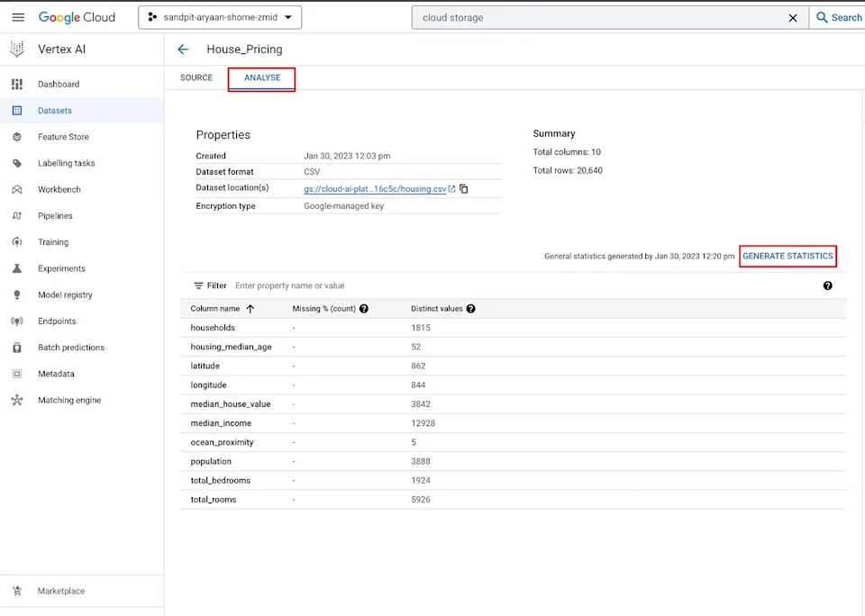Click the Endpoints sidebar icon
The height and width of the screenshot is (616, 865).
[x=17, y=321]
